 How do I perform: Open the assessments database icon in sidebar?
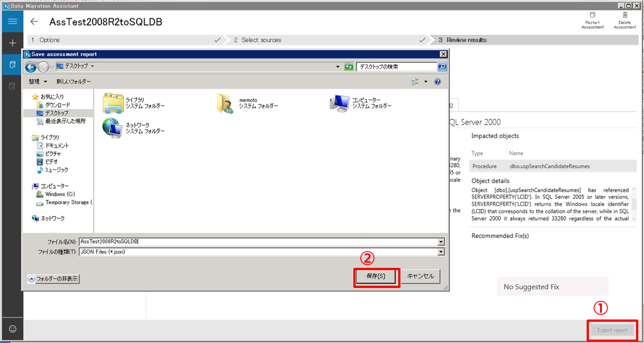tap(13, 65)
